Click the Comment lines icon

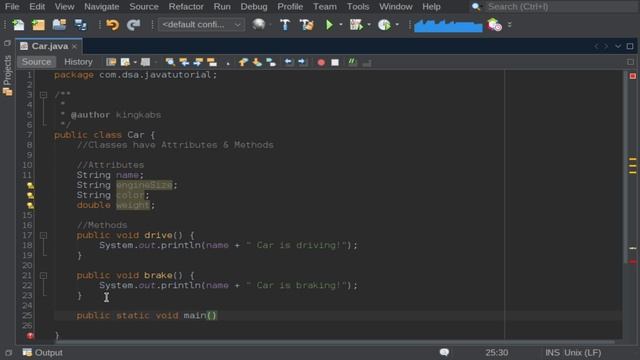coord(353,62)
